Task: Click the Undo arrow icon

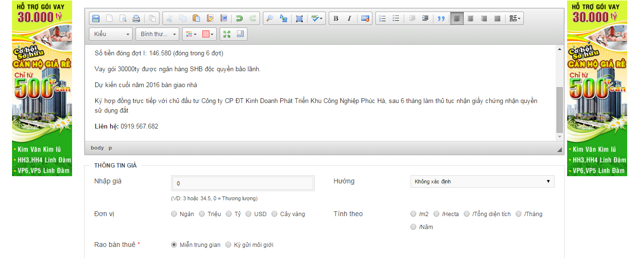Action: (239, 19)
